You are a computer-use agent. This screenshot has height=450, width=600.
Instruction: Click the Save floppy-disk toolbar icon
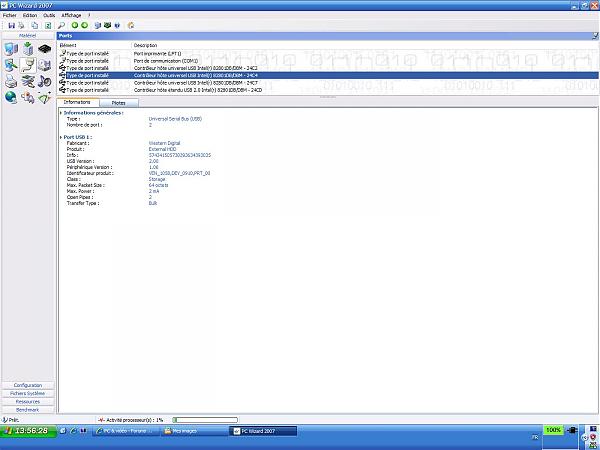[x=11, y=25]
